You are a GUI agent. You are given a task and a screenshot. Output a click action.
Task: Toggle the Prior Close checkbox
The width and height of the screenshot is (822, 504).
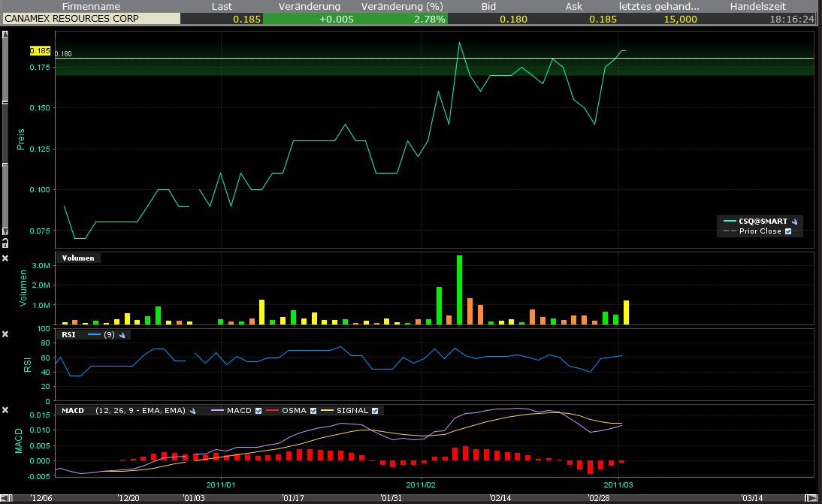pyautogui.click(x=788, y=232)
